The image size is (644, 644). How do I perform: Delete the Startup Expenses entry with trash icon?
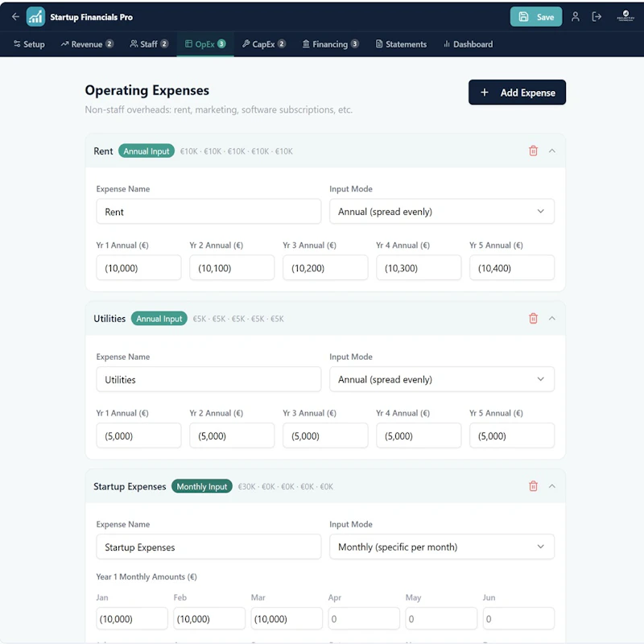(x=533, y=486)
